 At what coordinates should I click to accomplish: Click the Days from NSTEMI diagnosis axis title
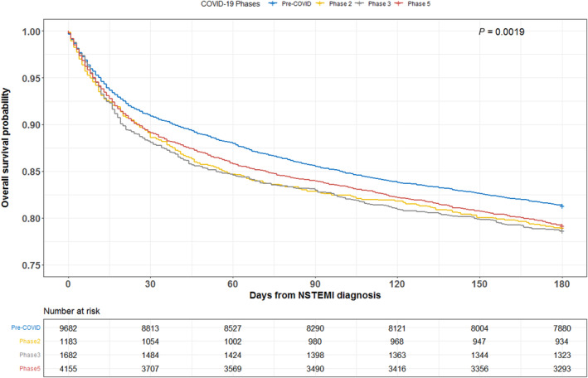coord(315,295)
